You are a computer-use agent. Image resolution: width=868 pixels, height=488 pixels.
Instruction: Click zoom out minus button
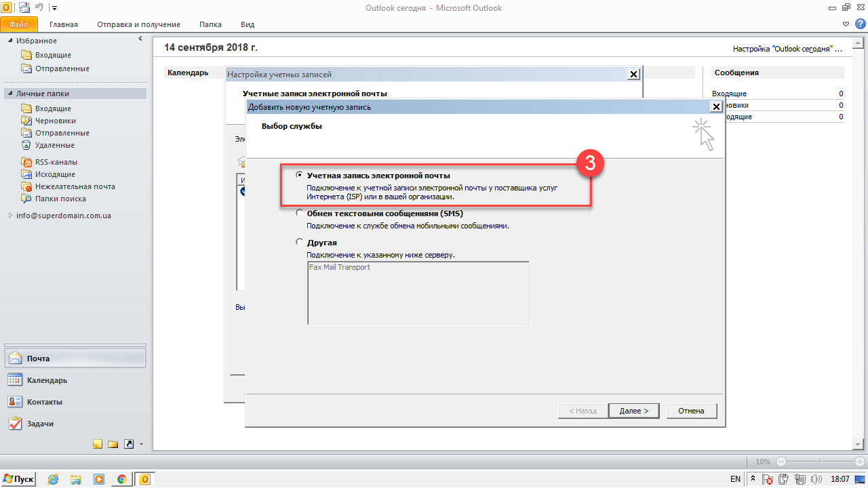[781, 462]
